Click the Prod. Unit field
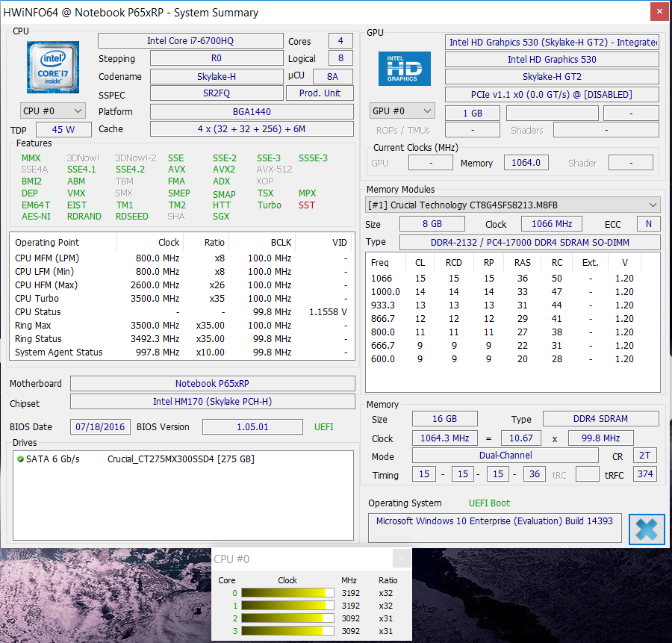 (320, 93)
